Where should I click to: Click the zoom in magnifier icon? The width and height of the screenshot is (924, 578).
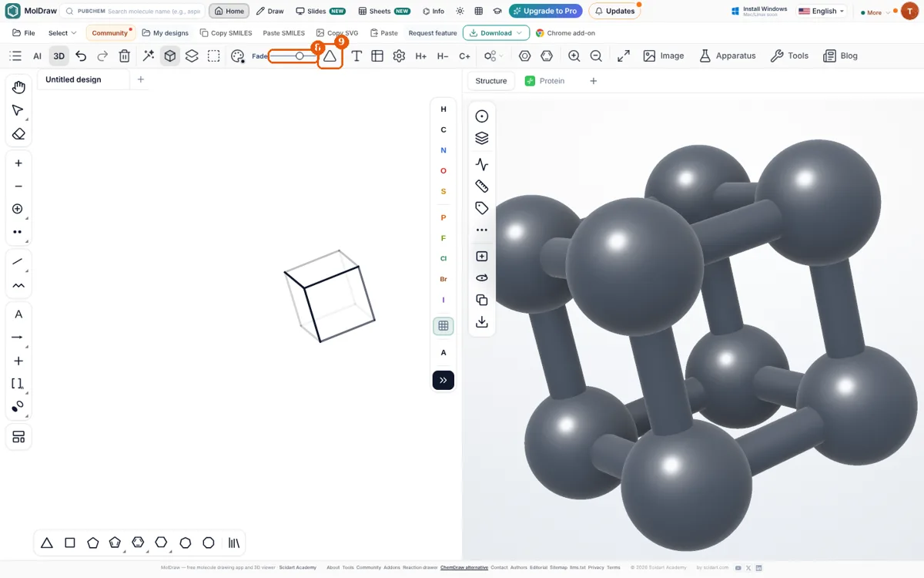click(x=574, y=56)
